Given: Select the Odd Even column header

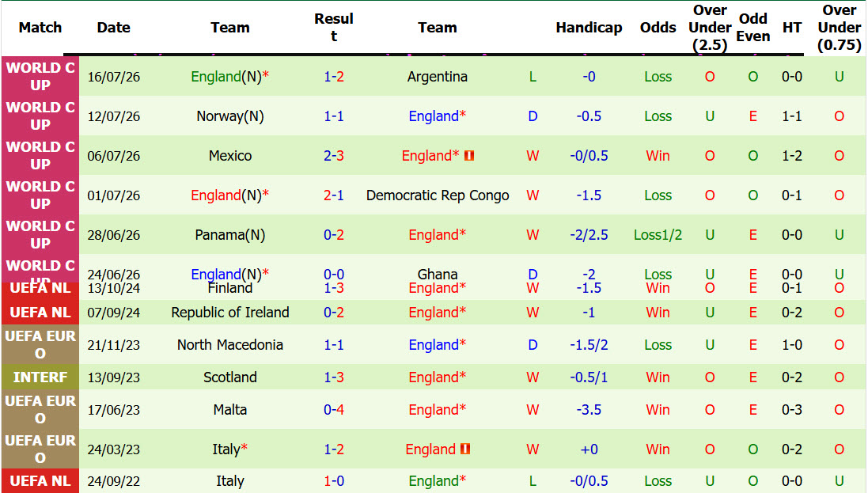Looking at the screenshot, I should [x=752, y=28].
